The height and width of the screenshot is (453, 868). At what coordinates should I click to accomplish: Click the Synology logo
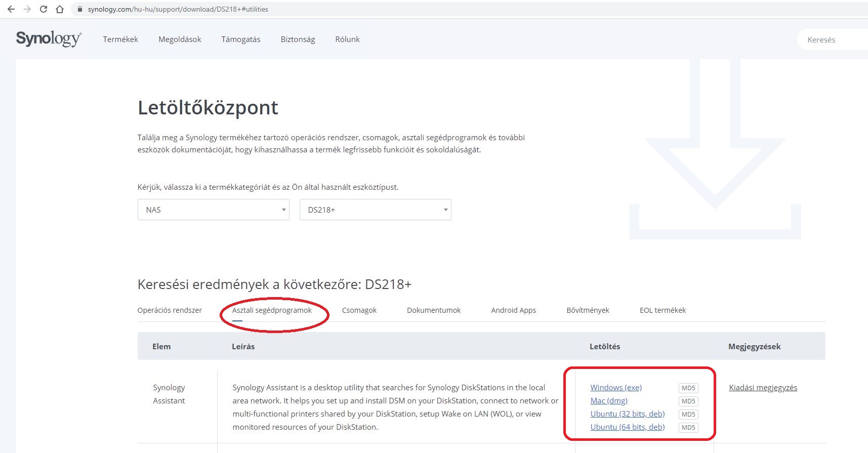[49, 39]
